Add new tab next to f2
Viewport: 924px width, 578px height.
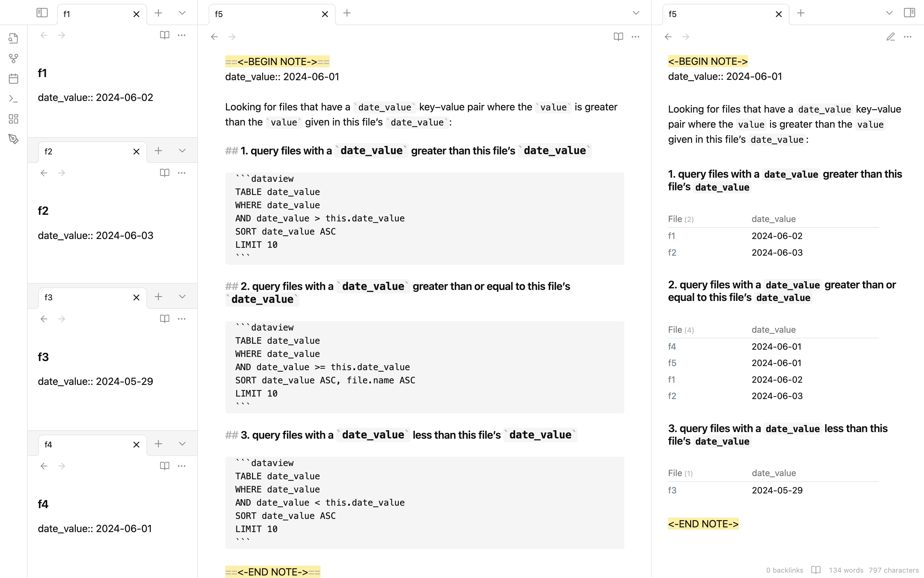tap(158, 151)
